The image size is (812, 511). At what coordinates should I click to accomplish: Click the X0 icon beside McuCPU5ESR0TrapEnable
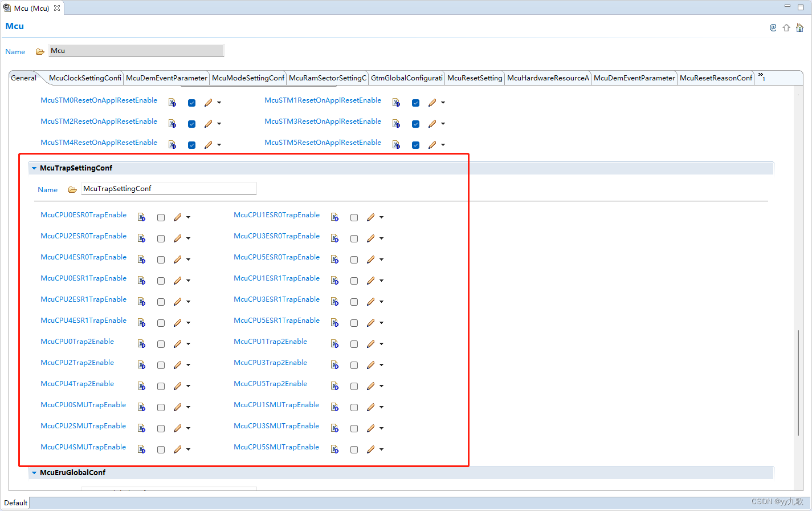click(x=334, y=259)
